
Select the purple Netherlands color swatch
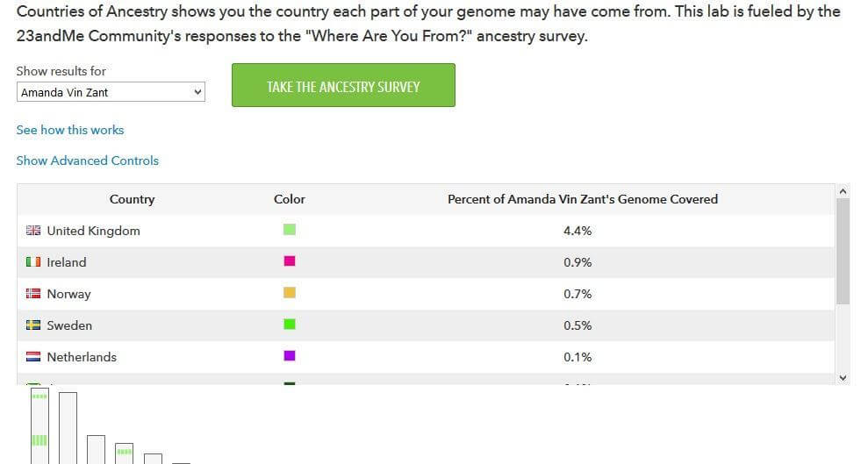click(290, 355)
